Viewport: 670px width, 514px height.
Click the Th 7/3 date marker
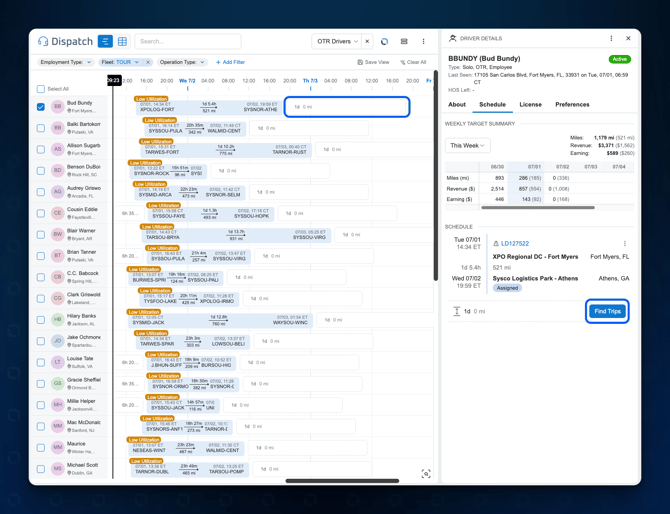click(x=310, y=80)
